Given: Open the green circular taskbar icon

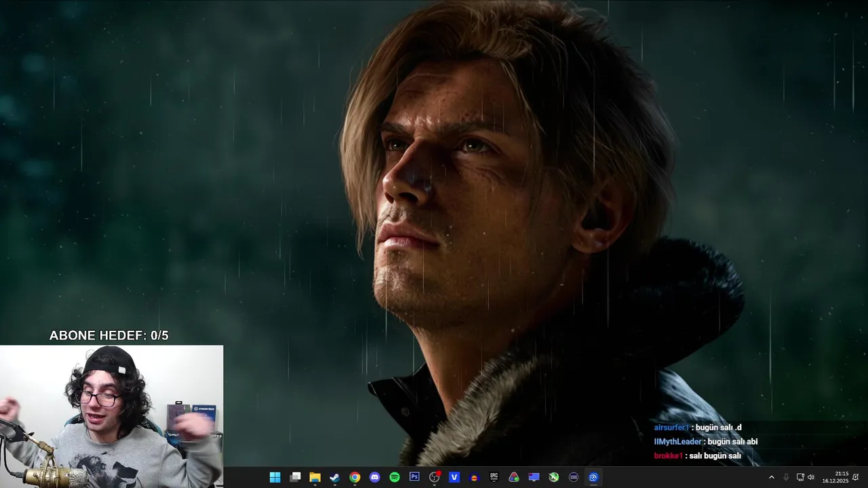Looking at the screenshot, I should point(554,477).
